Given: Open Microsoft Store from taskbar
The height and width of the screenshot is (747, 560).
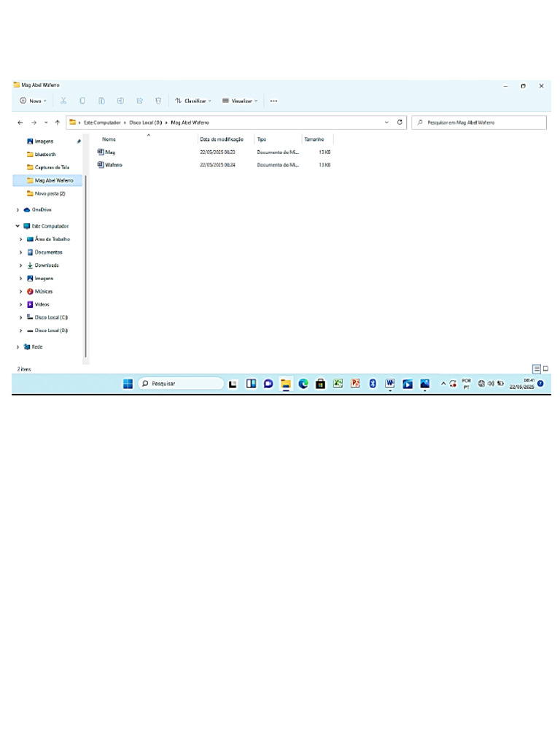Looking at the screenshot, I should click(x=321, y=384).
